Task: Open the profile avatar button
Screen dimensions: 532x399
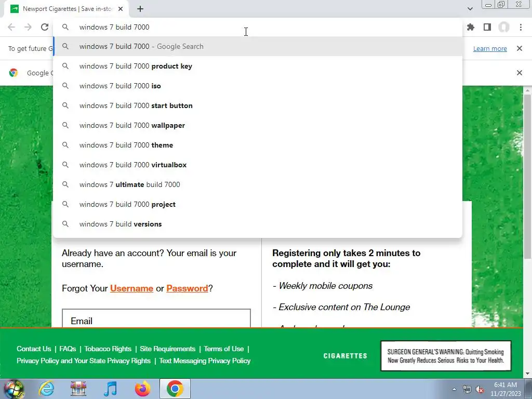Action: (x=504, y=27)
